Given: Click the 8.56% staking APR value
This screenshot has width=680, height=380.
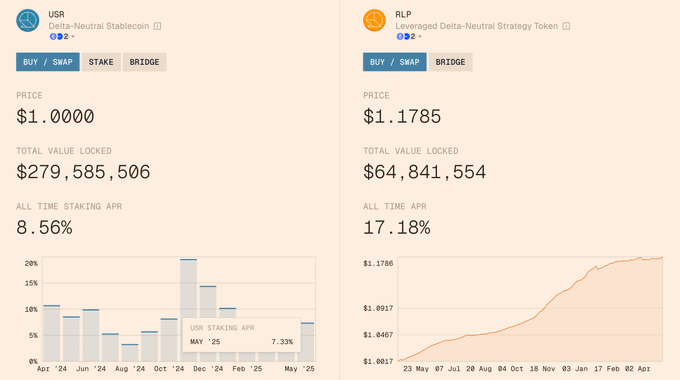Looking at the screenshot, I should (44, 228).
